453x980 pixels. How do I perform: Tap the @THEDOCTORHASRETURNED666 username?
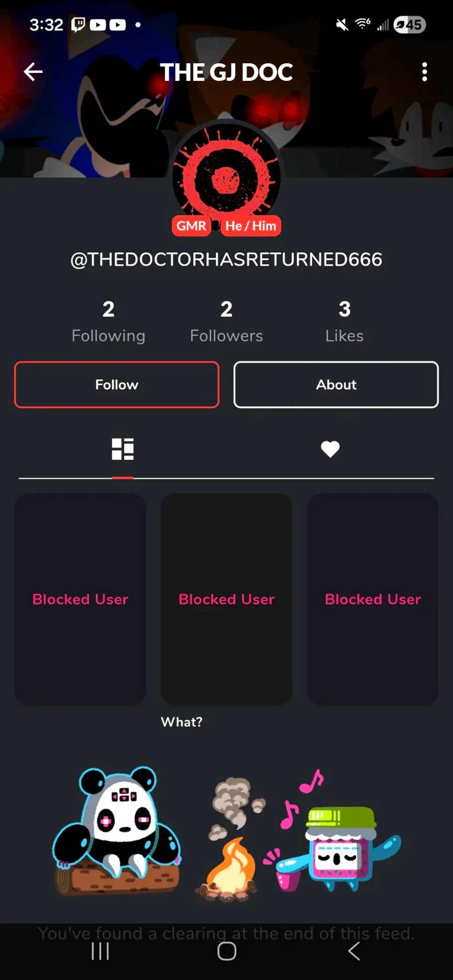pyautogui.click(x=226, y=259)
